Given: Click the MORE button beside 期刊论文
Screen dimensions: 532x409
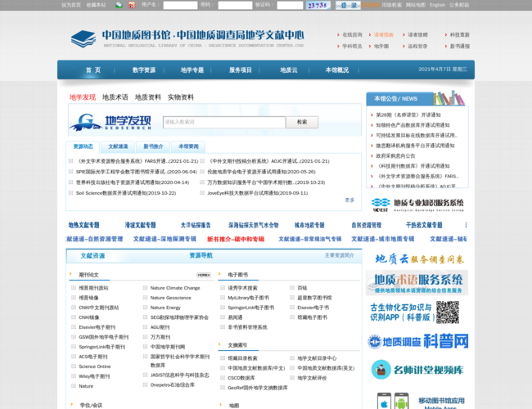Looking at the screenshot, I should (204, 275).
